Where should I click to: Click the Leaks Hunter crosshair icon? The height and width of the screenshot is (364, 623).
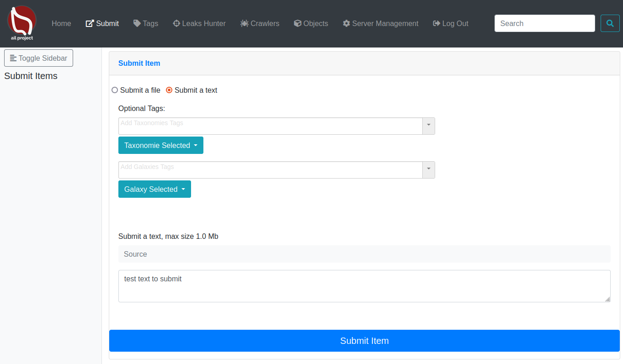pos(176,23)
